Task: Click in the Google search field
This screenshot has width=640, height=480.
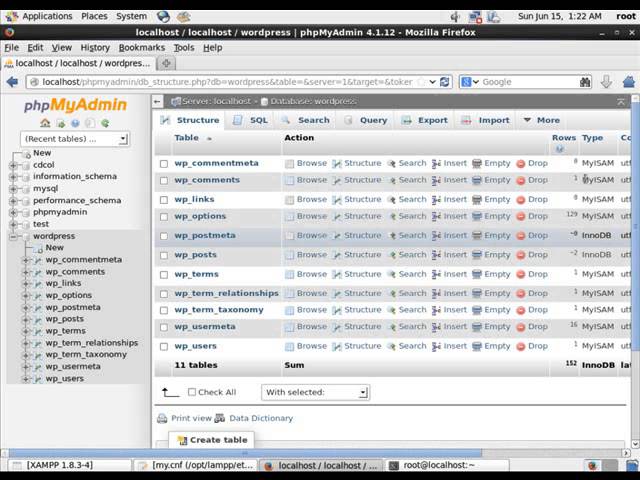Action: (x=529, y=82)
